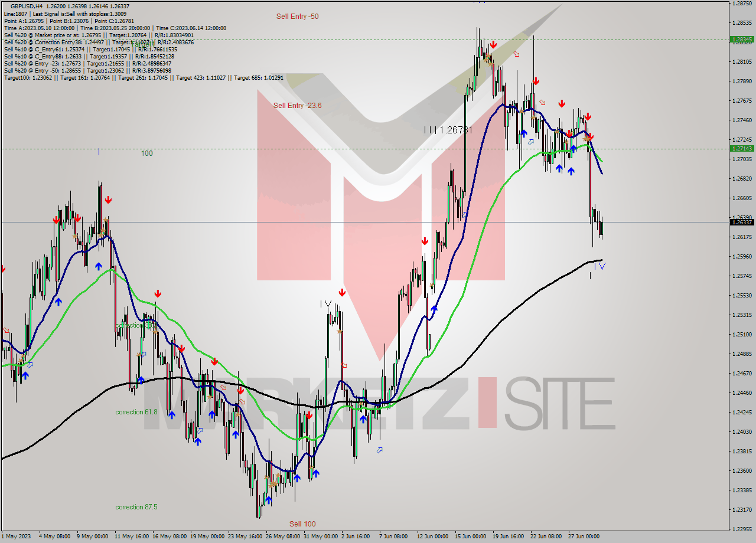Click the '11 May 16:00' time axis label

point(133,537)
